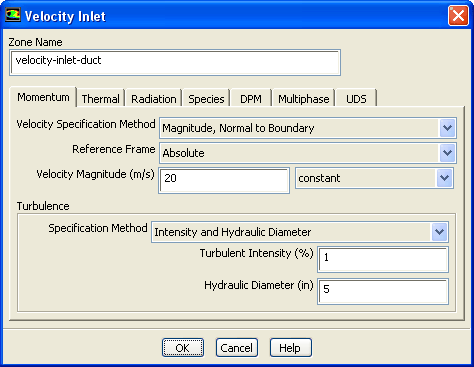Click the OK button

[x=183, y=348]
